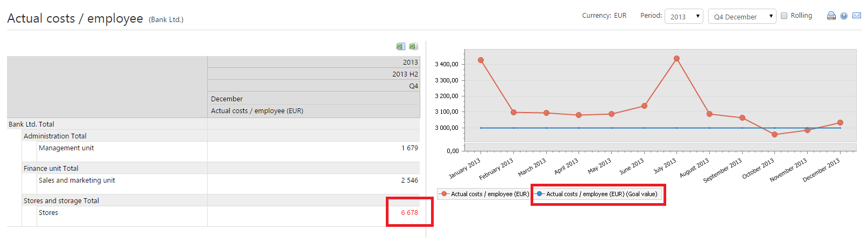This screenshot has height=243, width=868.
Task: Open the Q4 December period dropdown
Action: [x=742, y=17]
